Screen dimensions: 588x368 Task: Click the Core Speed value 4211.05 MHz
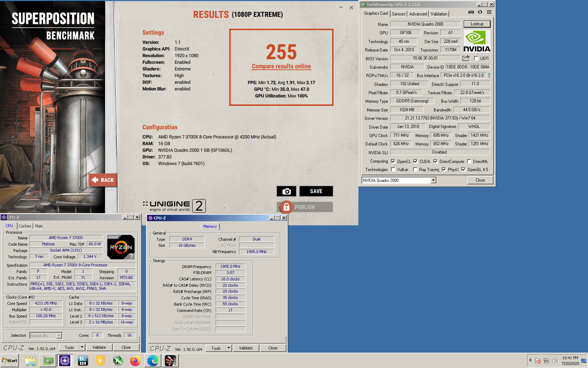[x=46, y=303]
